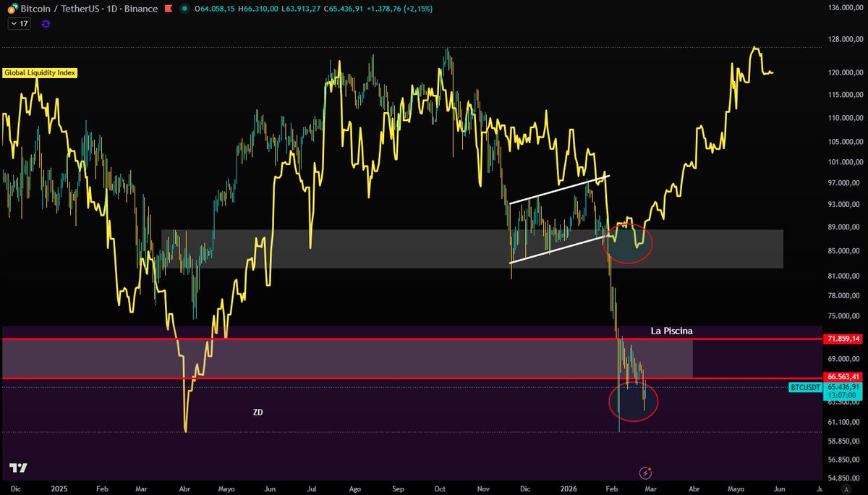Image resolution: width=868 pixels, height=495 pixels.
Task: Click the 128.000,00 price scale value
Action: coord(844,39)
